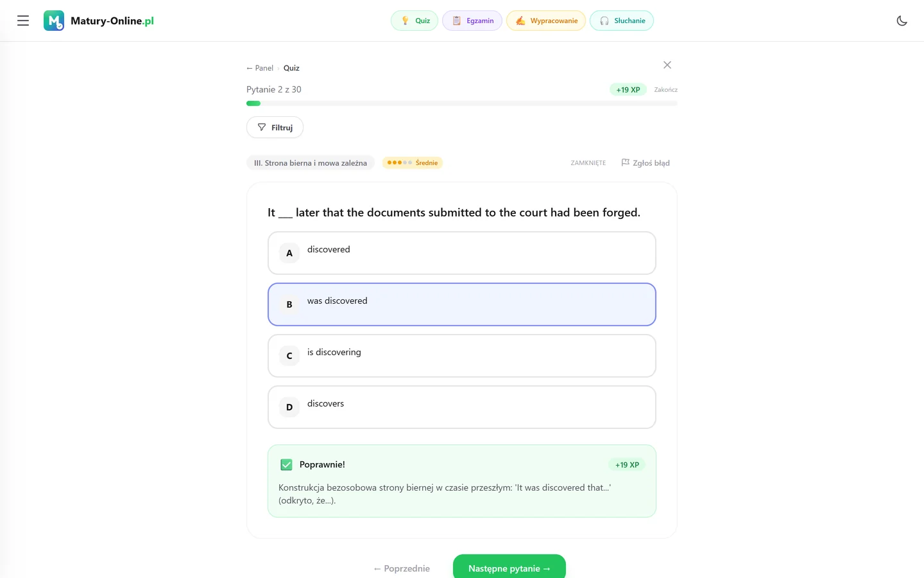Toggle dark mode moon icon
Viewport: 924px width, 578px height.
click(902, 21)
